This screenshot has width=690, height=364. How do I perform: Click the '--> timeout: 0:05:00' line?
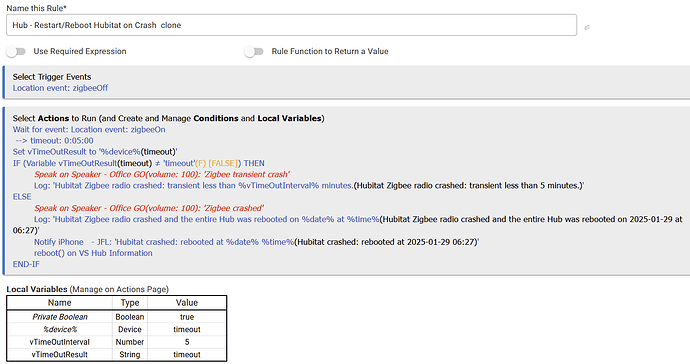54,141
